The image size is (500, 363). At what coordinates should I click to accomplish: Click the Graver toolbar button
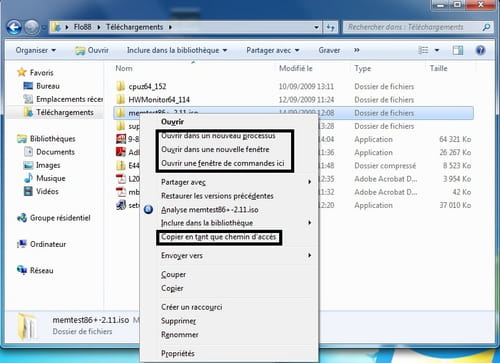(x=329, y=50)
